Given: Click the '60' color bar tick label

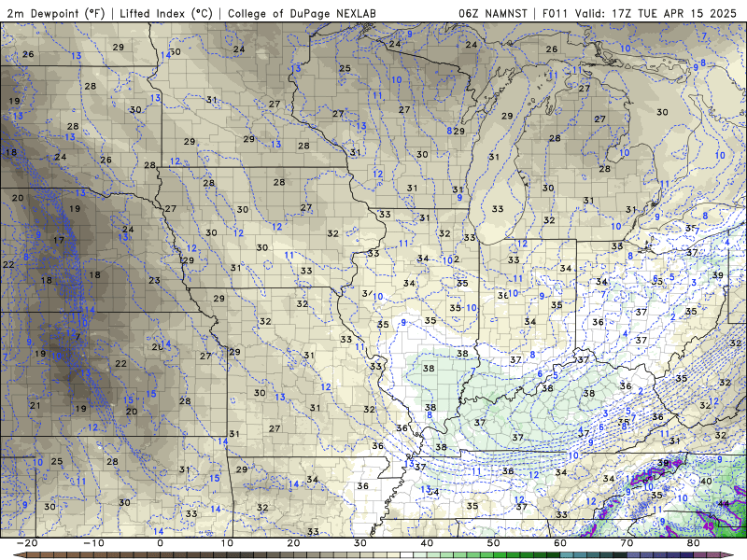Looking at the screenshot, I should 560,543.
